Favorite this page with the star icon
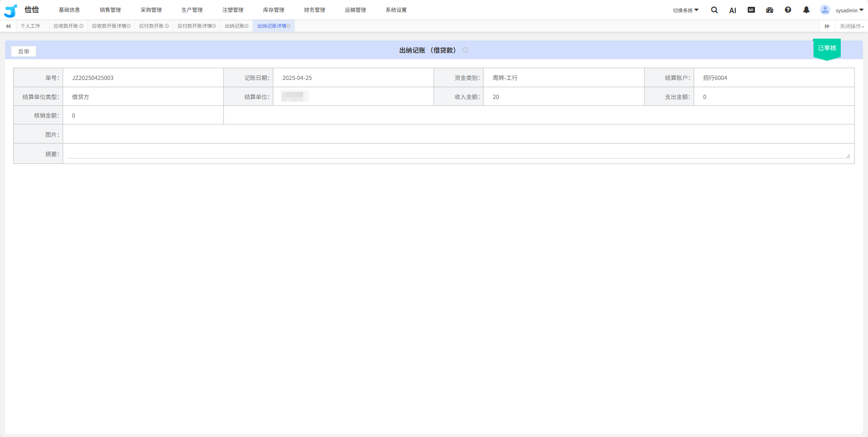This screenshot has height=437, width=868. point(465,50)
